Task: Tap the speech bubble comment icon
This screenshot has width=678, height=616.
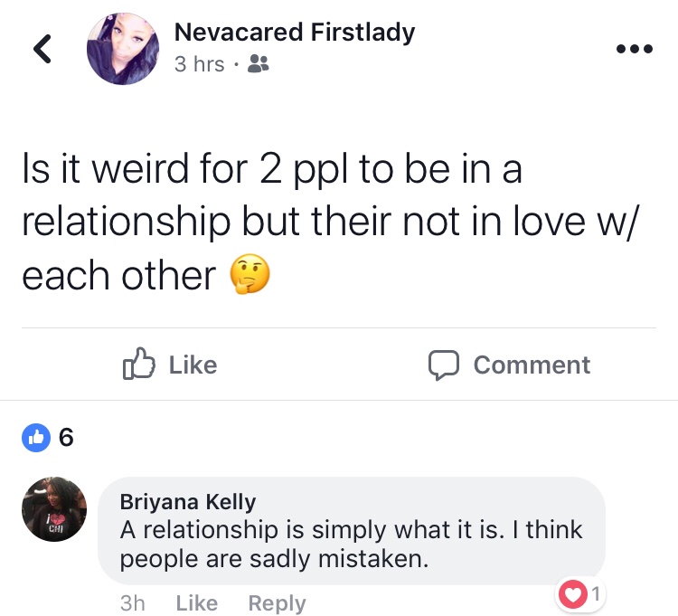Action: point(445,365)
